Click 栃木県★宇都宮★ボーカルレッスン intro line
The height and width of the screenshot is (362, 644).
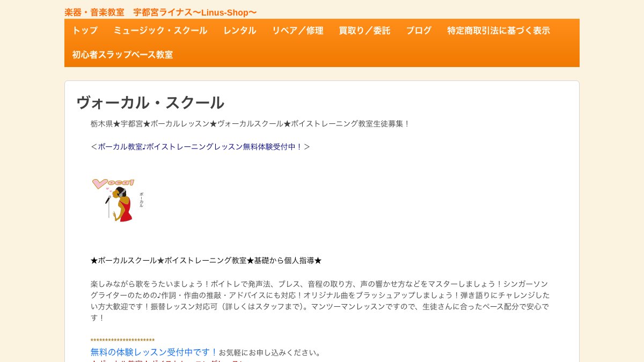coord(250,123)
